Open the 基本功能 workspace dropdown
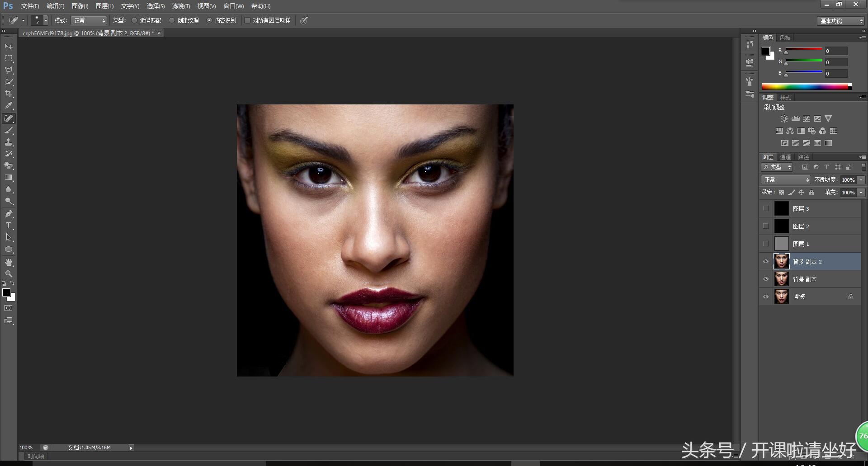Screen dimensions: 868x466 [841, 21]
